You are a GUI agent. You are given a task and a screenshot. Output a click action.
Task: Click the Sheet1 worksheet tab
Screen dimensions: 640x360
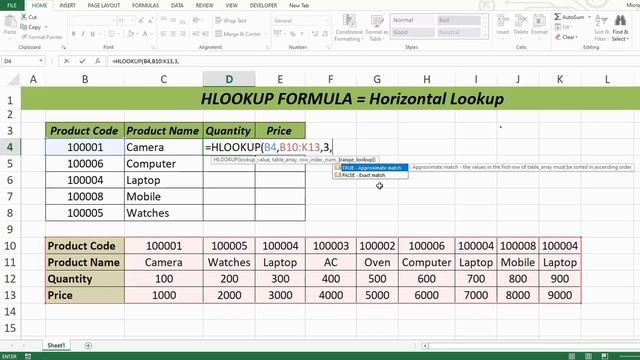pyautogui.click(x=56, y=345)
